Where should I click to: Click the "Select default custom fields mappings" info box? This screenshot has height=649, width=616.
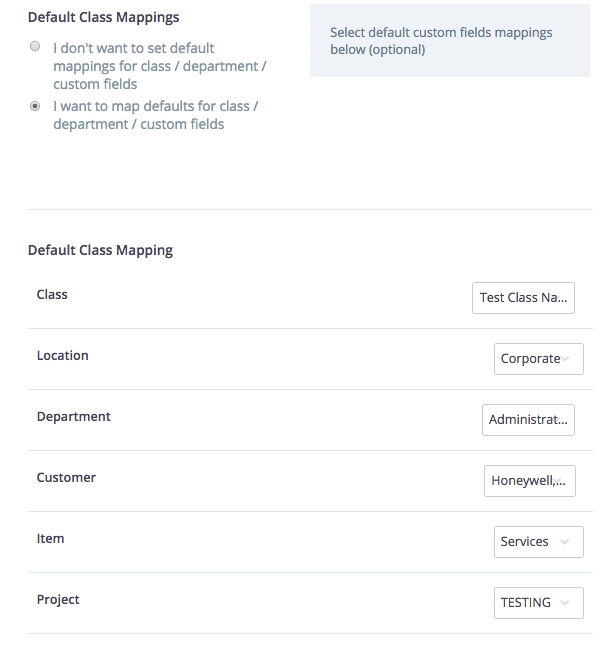tap(449, 41)
